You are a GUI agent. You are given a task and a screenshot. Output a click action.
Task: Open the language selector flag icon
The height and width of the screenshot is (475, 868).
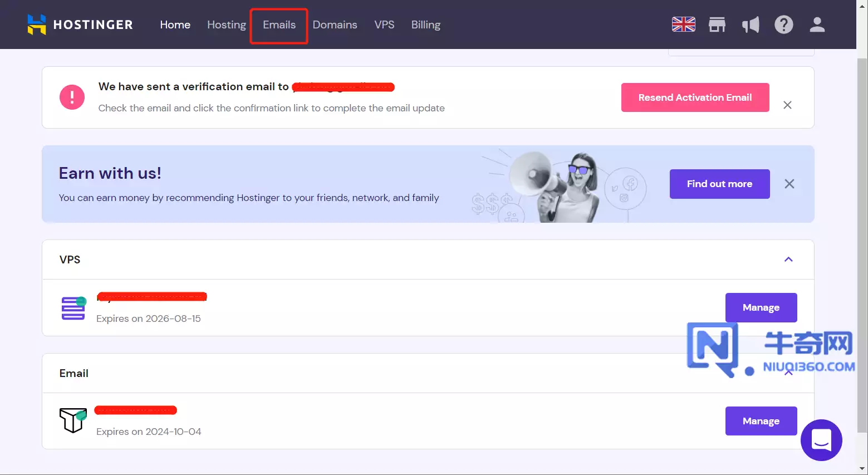[x=683, y=25]
